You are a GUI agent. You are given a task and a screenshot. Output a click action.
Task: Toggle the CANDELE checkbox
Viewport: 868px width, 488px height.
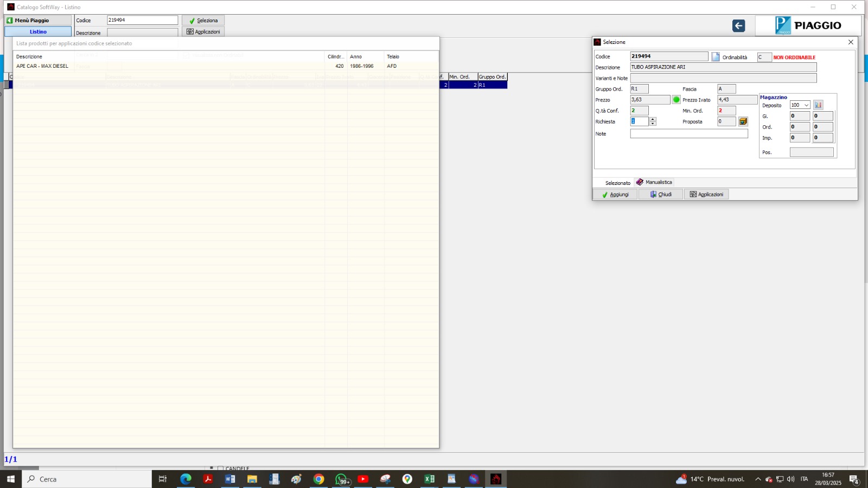220,468
